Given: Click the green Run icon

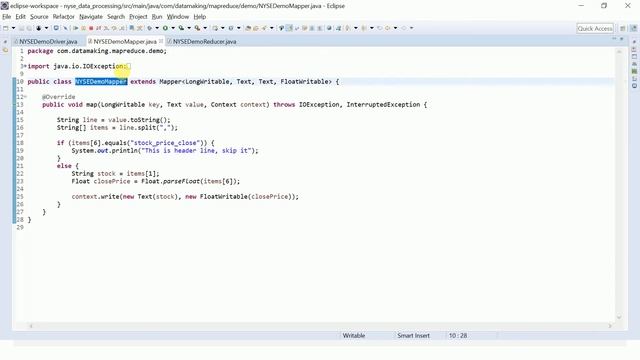Looking at the screenshot, I should (x=165, y=28).
